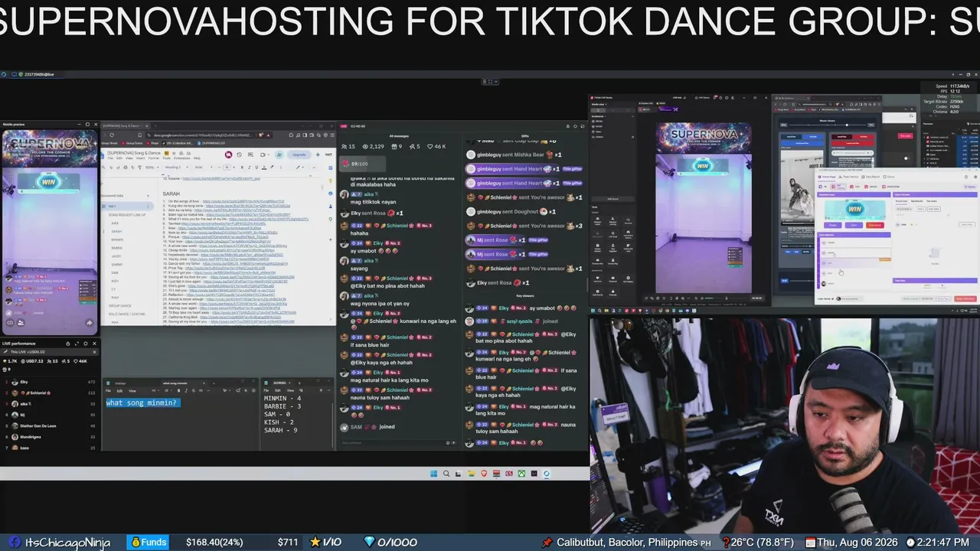Open the Group Dance bookmark in browser
Viewport: 980px width, 551px height.
[x=132, y=143]
